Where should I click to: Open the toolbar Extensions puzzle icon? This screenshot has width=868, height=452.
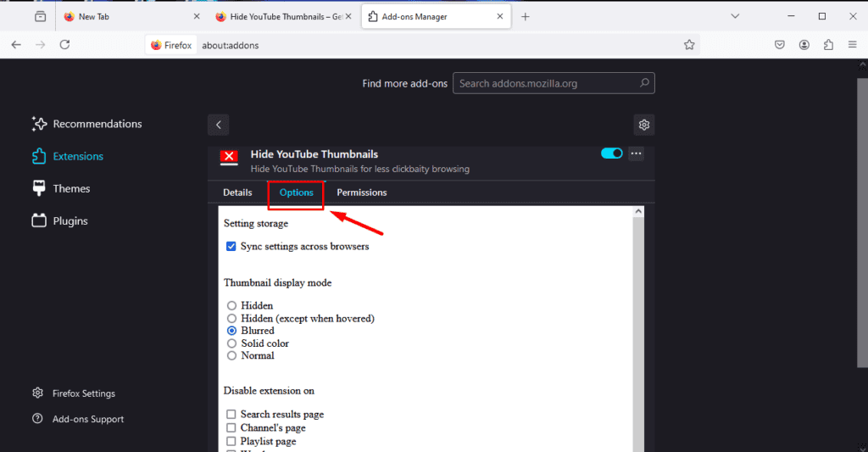(829, 45)
